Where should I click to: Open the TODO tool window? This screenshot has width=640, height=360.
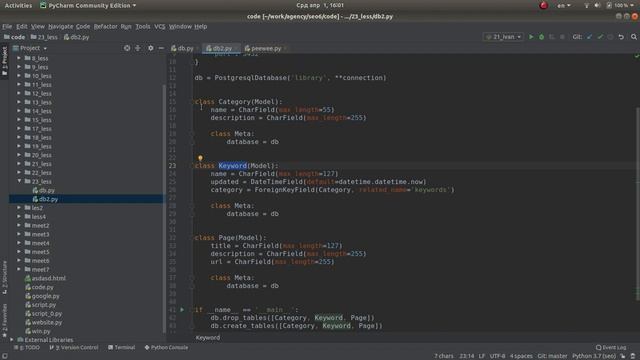click(x=27, y=348)
